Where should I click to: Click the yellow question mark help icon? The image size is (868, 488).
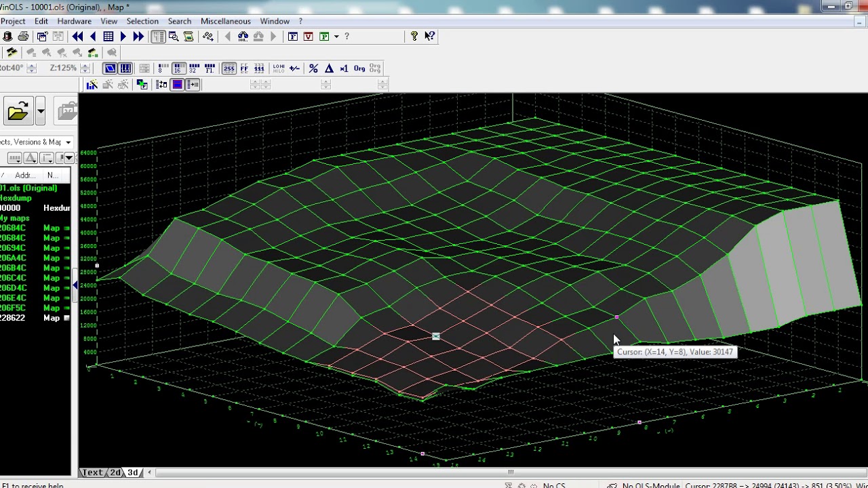[414, 37]
